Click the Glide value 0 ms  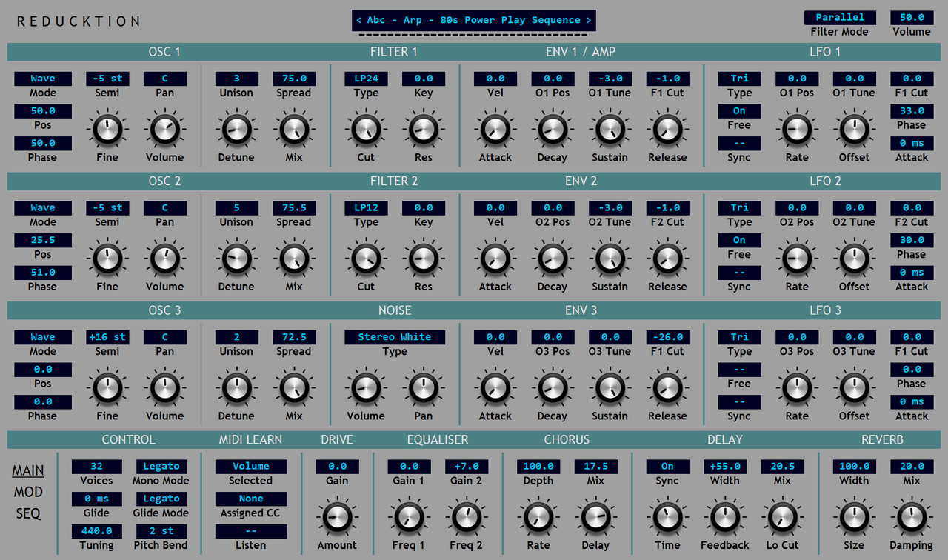click(x=96, y=499)
